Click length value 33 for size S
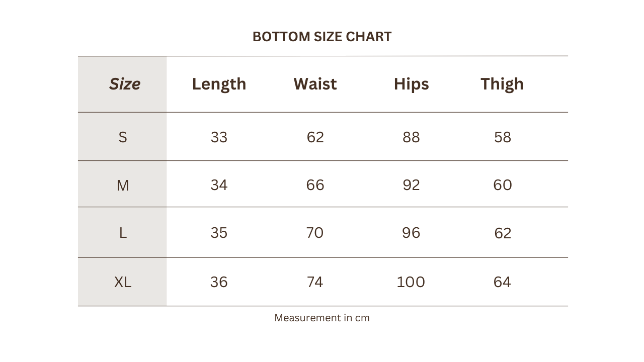Image resolution: width=644 pixels, height=362 pixels. (x=219, y=137)
